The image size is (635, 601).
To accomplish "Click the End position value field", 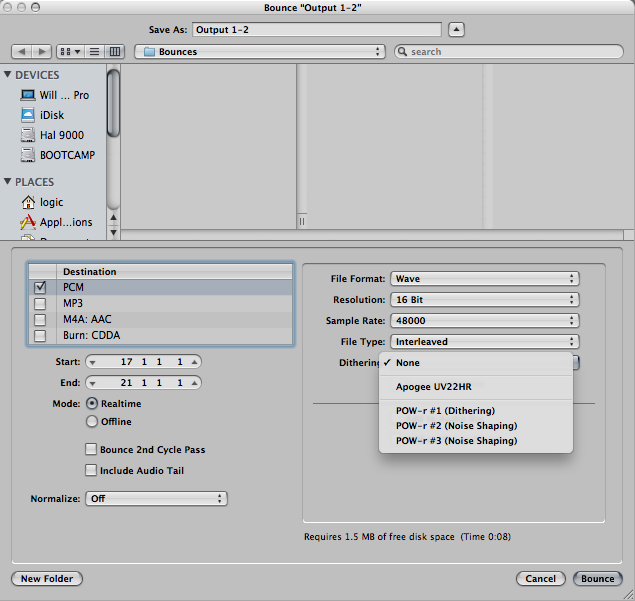I will tap(143, 383).
